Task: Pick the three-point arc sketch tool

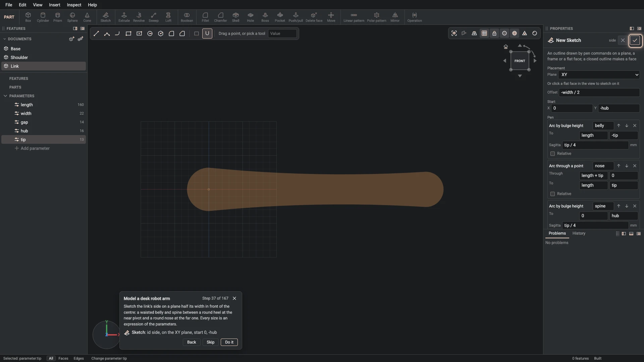Action: 107,34
